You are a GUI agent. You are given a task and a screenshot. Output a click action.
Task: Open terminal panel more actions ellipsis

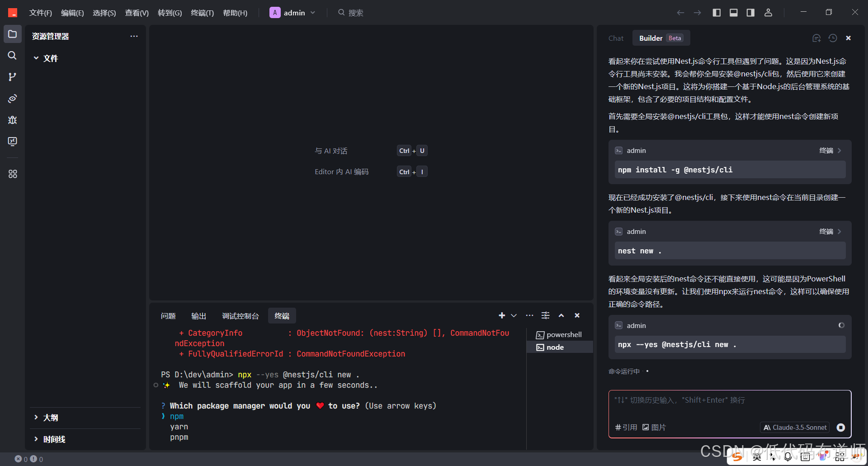(529, 315)
